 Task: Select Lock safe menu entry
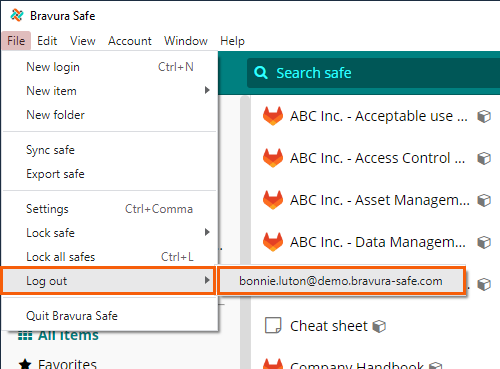click(110, 233)
